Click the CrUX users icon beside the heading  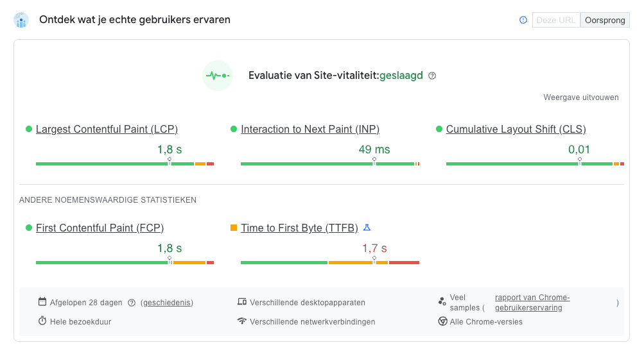(21, 21)
